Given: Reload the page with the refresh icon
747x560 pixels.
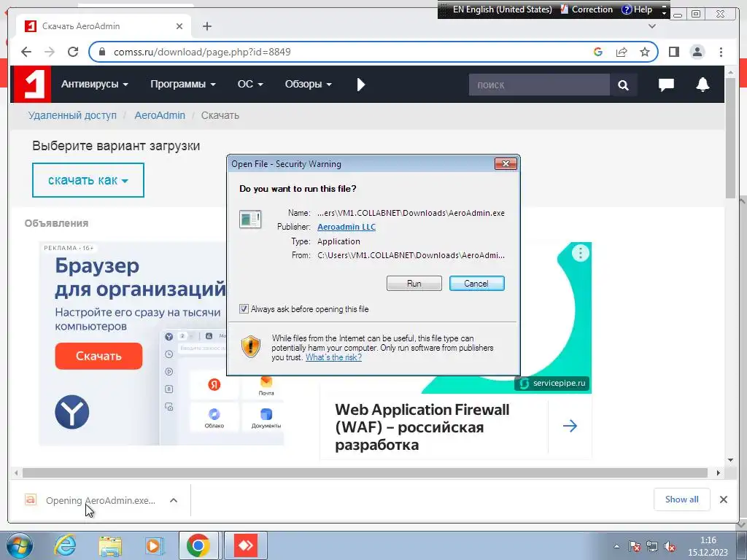Looking at the screenshot, I should 73,52.
